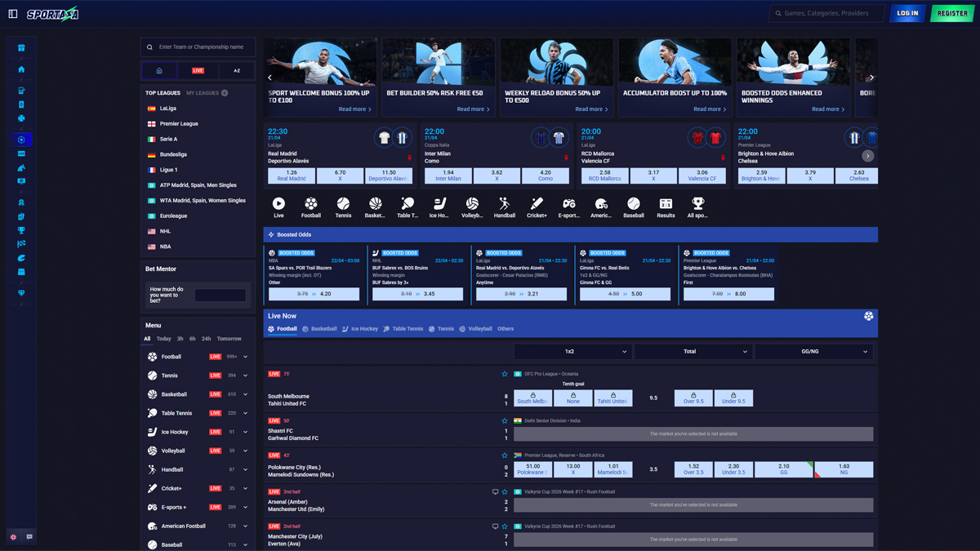The height and width of the screenshot is (551, 980).
Task: Click the team search input field
Action: 198,47
